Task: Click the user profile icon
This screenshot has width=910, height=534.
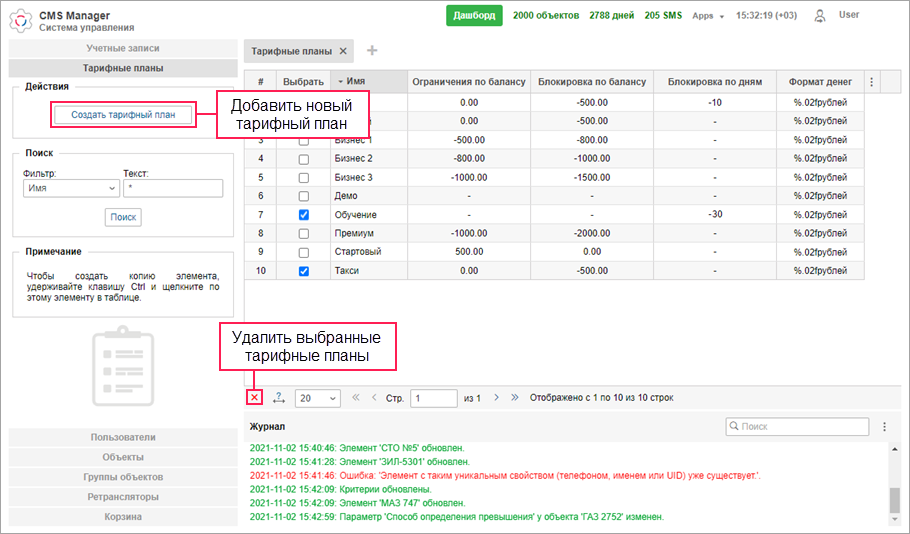Action: coord(820,16)
